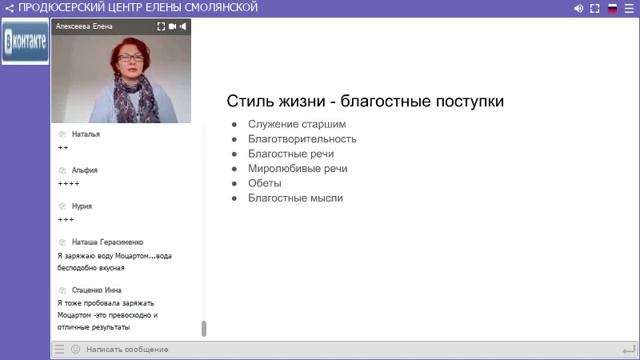Click the bullet Благостные мысли
This screenshot has height=360, width=640.
click(x=295, y=198)
